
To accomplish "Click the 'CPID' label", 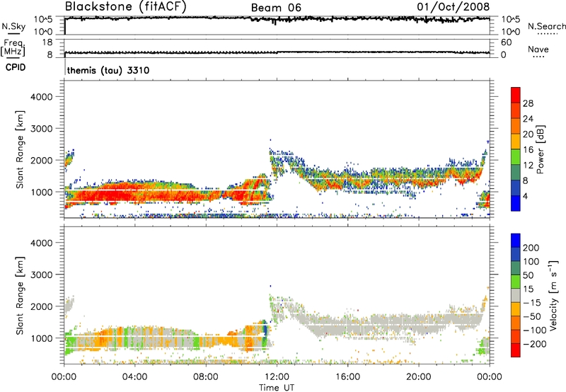I will pyautogui.click(x=16, y=67).
